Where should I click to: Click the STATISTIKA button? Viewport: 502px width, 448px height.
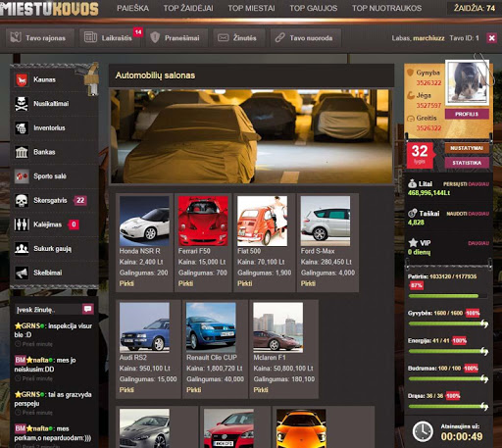(x=467, y=163)
